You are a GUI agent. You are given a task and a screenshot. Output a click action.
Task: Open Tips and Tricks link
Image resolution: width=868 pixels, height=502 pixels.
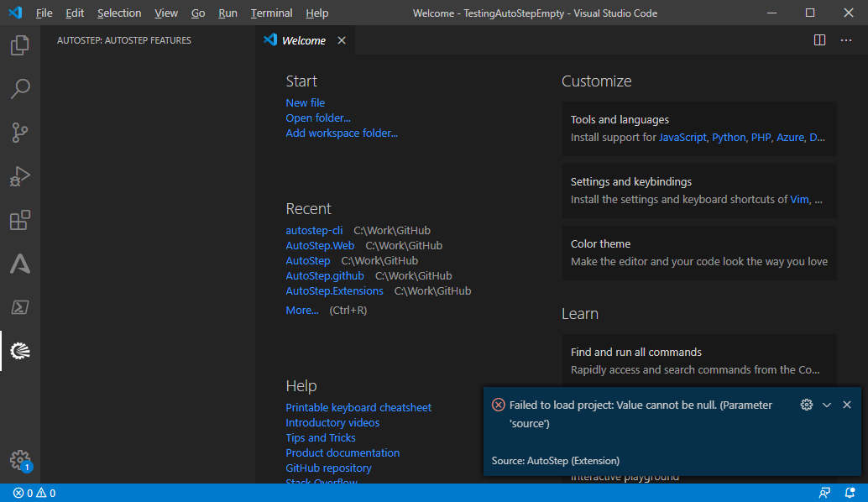321,437
